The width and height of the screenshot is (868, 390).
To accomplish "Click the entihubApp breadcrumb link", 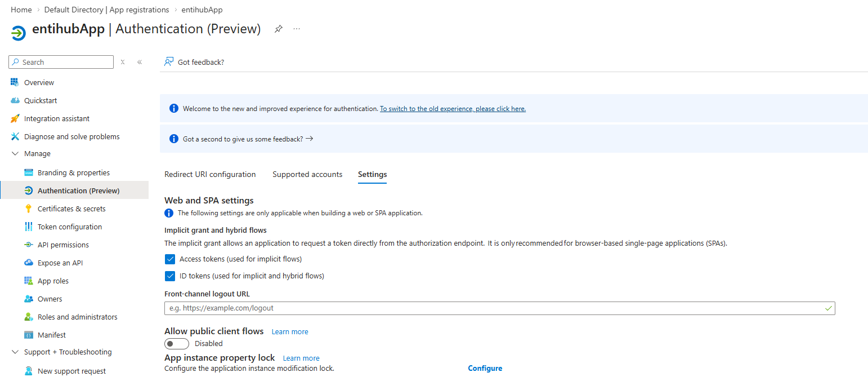I will [x=202, y=10].
